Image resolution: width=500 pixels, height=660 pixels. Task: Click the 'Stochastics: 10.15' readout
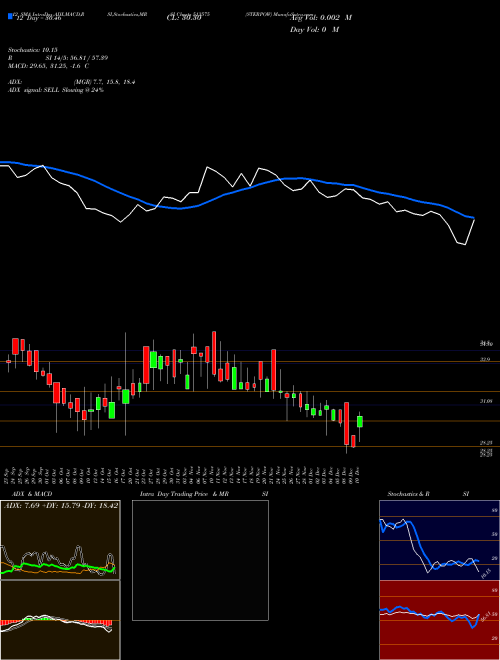31,50
